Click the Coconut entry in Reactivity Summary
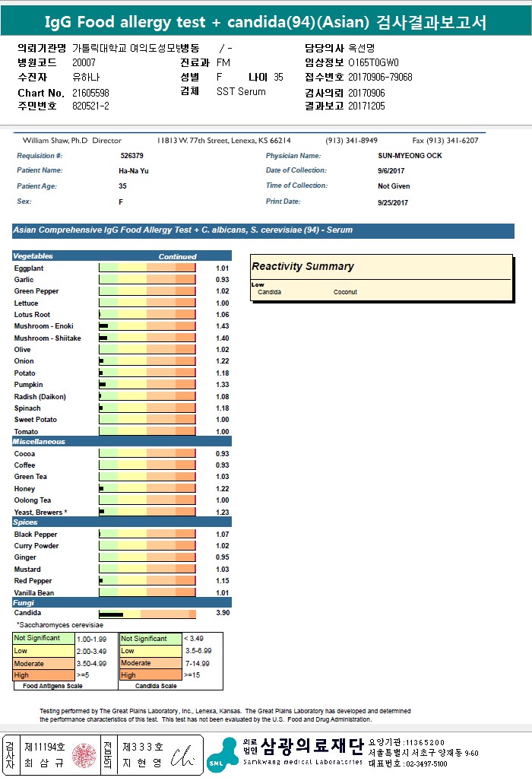 [x=345, y=292]
